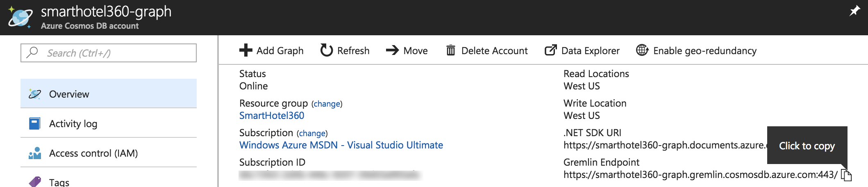Open the SmartHotel360 resource group link

tap(272, 116)
